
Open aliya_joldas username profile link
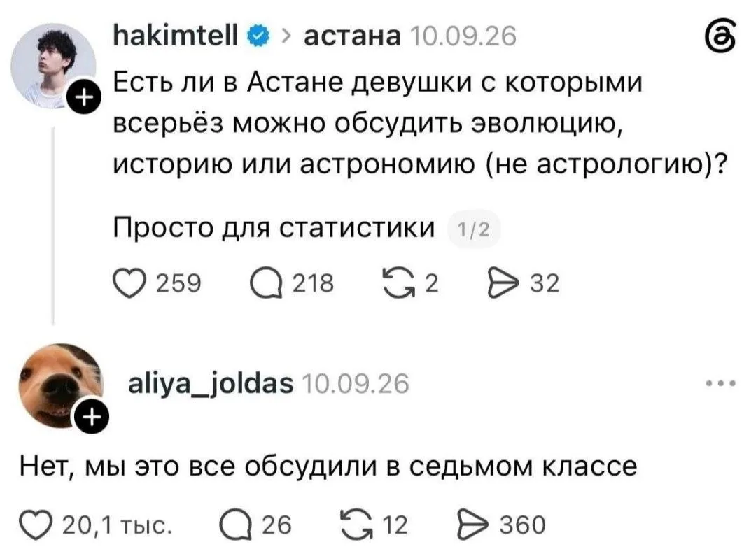pyautogui.click(x=211, y=384)
